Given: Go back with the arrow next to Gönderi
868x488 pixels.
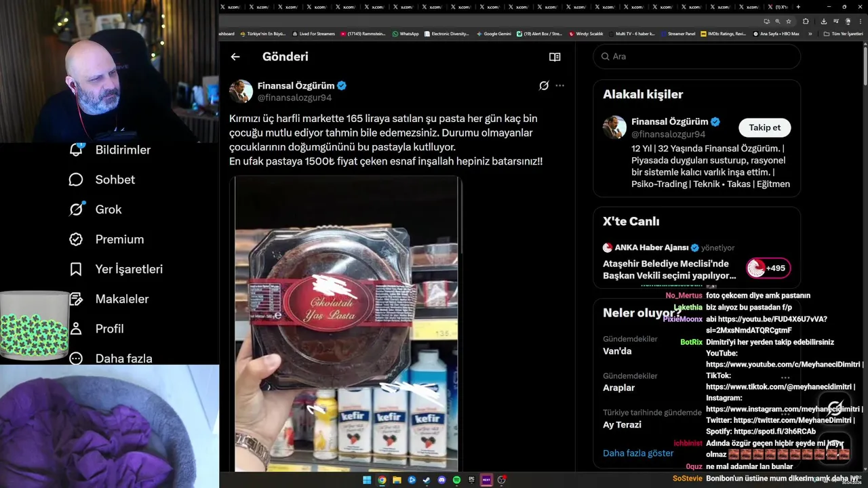Looking at the screenshot, I should pos(235,57).
